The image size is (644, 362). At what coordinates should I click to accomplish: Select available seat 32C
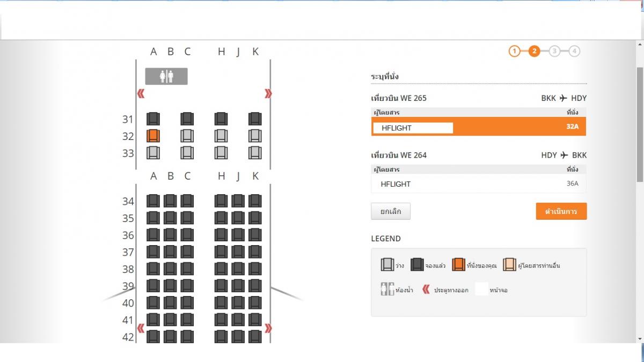187,136
